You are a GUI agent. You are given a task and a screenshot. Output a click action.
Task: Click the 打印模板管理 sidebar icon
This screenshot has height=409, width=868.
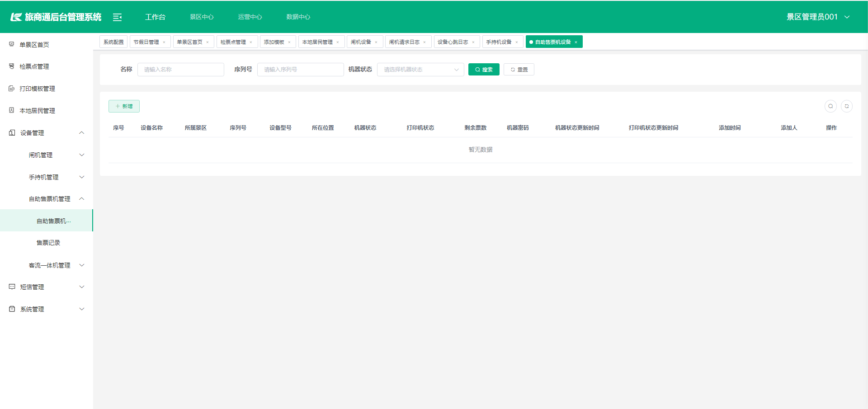(12, 89)
